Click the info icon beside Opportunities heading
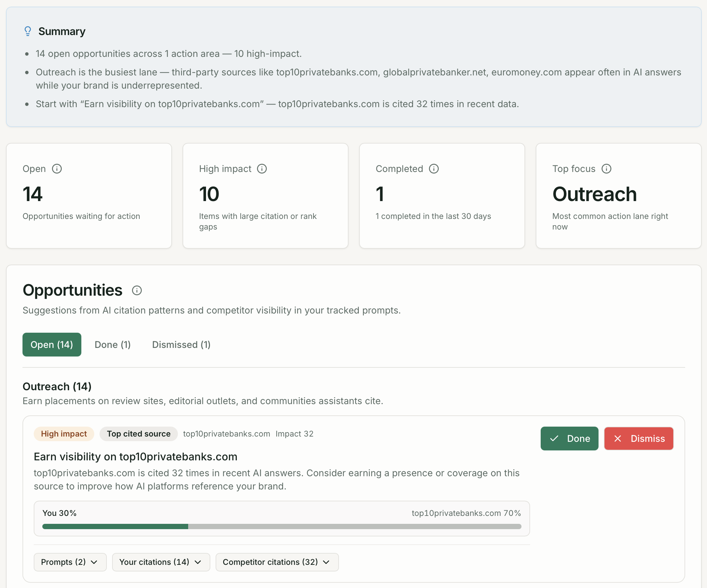The image size is (707, 588). tap(137, 290)
